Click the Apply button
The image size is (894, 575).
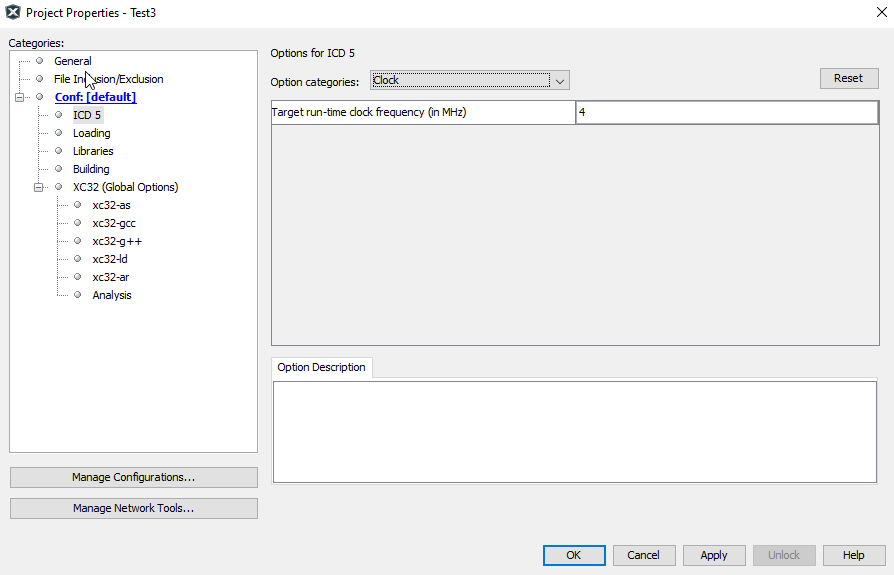(x=713, y=555)
